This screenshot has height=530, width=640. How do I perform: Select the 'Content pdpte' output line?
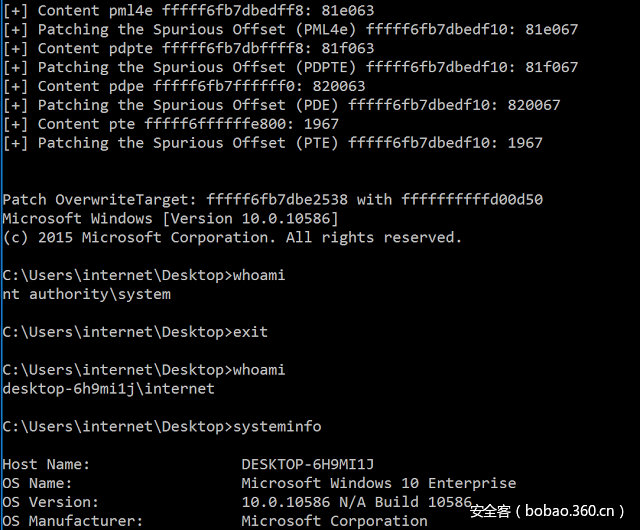[x=190, y=48]
